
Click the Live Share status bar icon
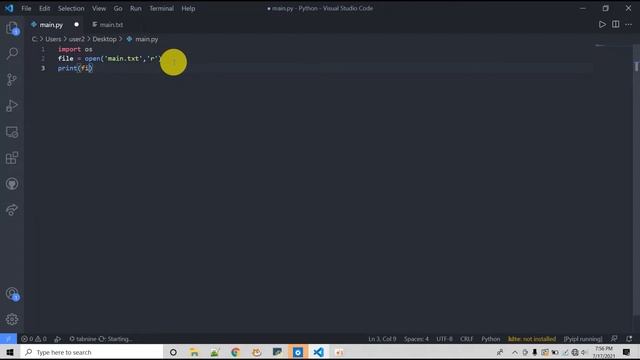coord(58,339)
